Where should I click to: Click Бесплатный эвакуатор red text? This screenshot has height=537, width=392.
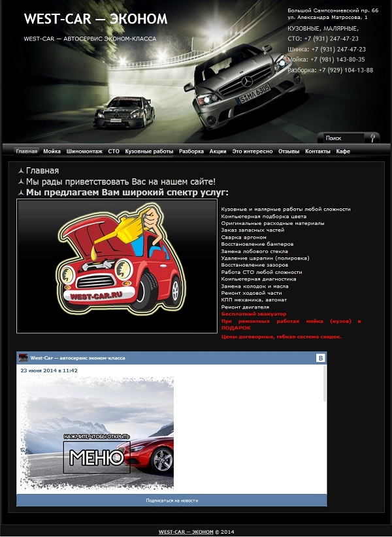pyautogui.click(x=253, y=314)
